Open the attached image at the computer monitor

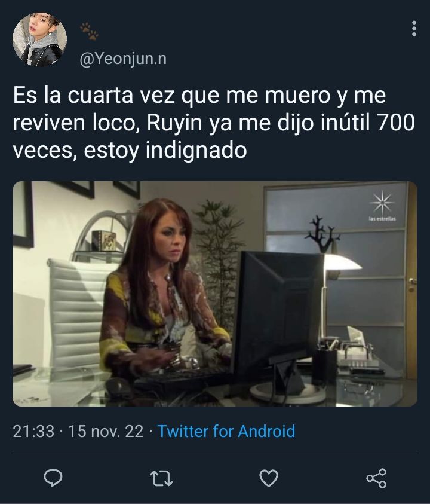pos(278,317)
